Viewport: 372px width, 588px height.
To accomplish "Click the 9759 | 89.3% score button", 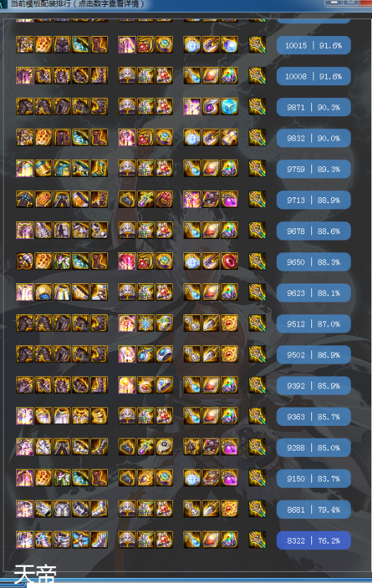I will tap(313, 169).
